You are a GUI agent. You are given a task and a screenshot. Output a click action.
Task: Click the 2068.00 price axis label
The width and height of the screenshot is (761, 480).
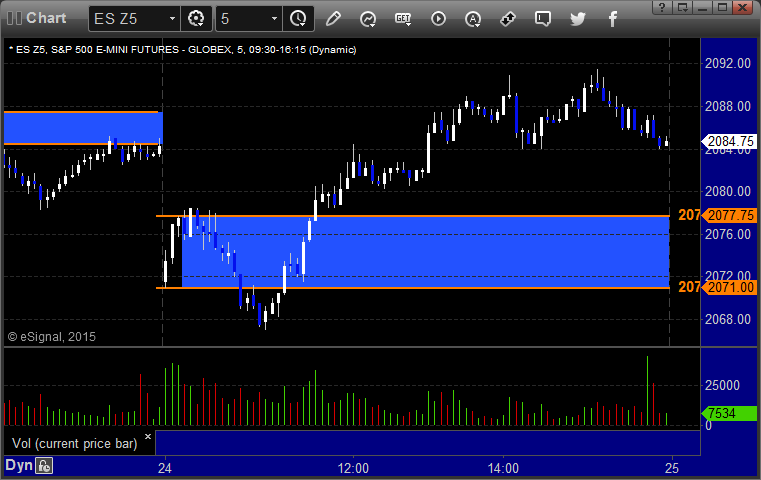coord(728,319)
